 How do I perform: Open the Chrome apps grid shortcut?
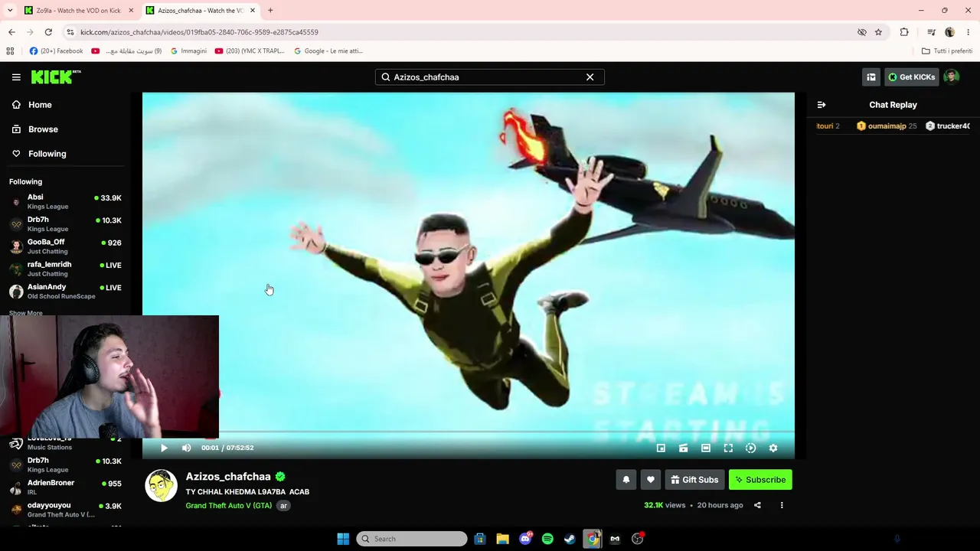[x=10, y=51]
